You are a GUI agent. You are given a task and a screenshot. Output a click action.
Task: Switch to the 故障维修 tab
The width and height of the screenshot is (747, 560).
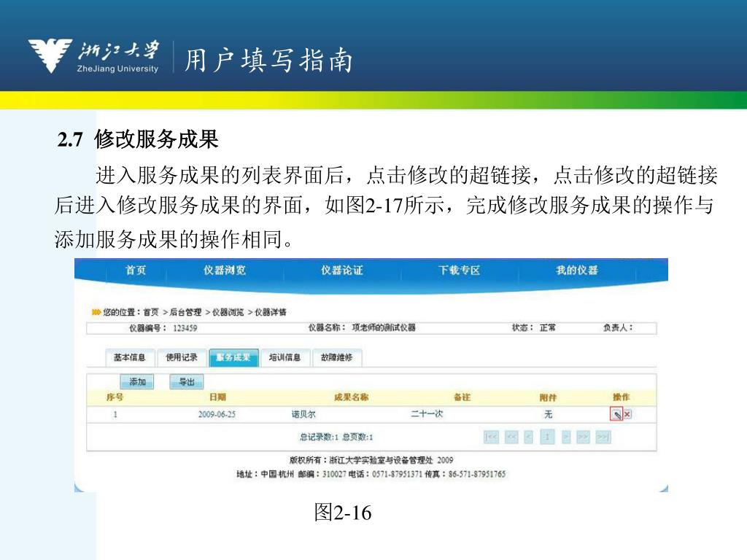click(337, 357)
